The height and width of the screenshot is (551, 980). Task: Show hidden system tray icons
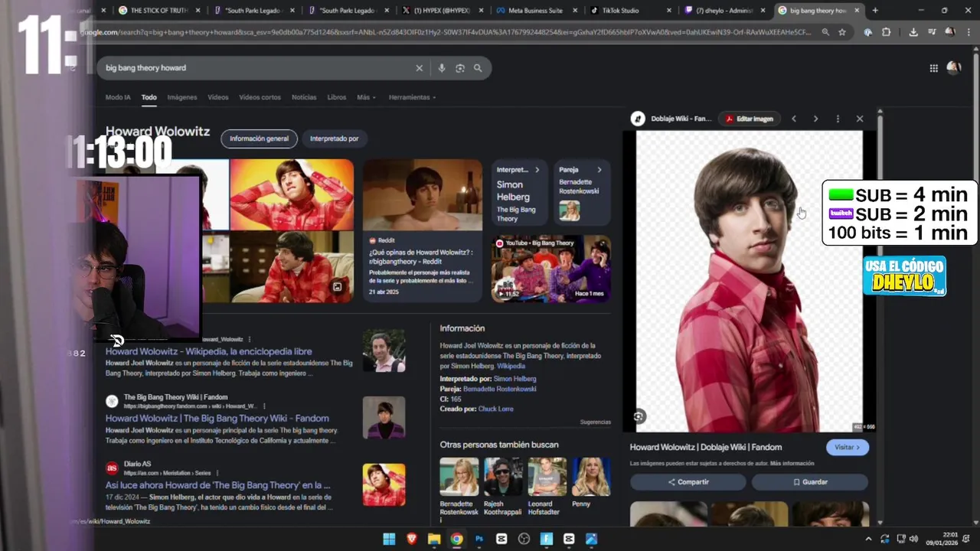[868, 539]
